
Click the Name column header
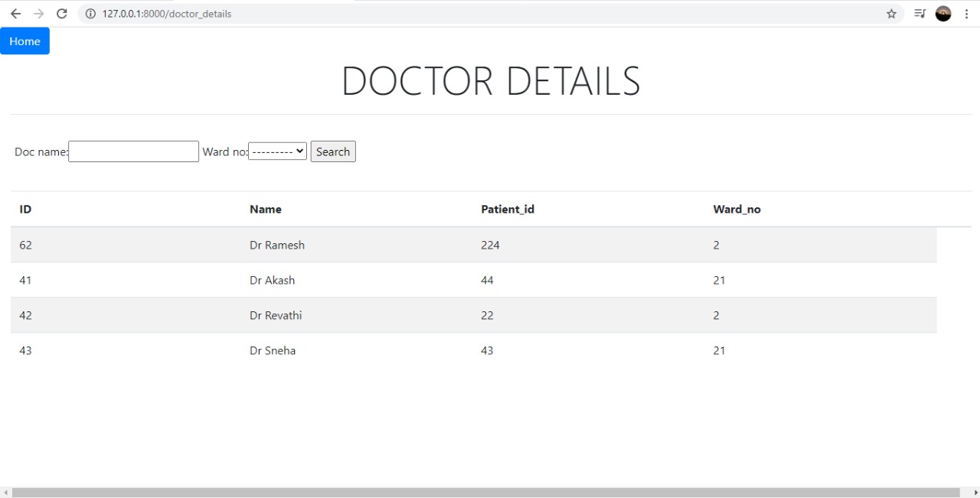(265, 209)
